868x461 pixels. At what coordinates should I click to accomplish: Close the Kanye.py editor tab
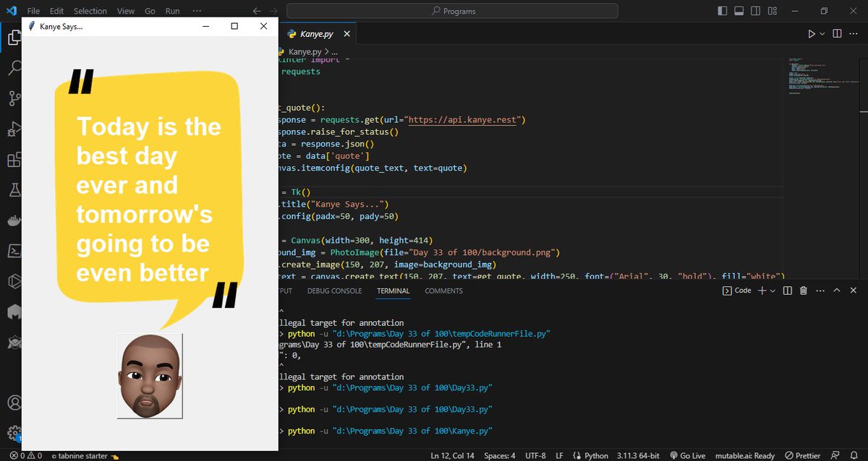pos(346,34)
